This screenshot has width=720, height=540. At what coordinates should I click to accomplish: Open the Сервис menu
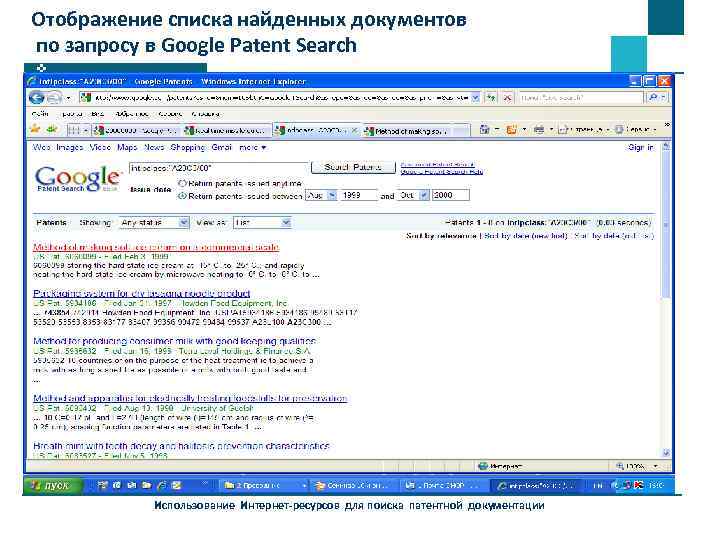pyautogui.click(x=170, y=114)
